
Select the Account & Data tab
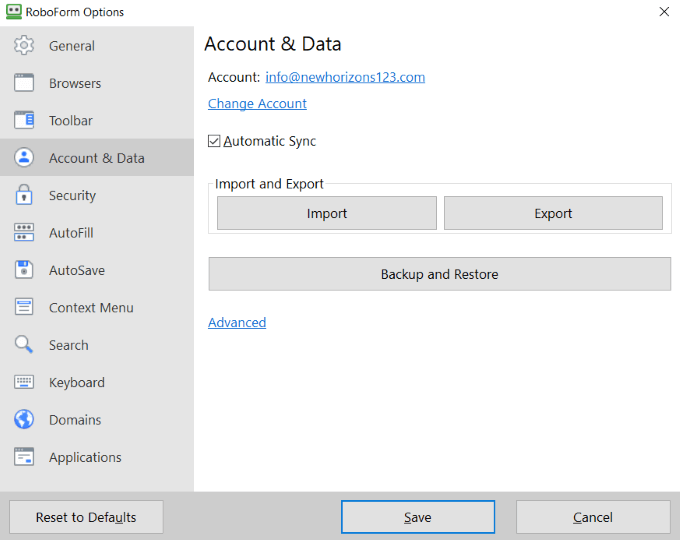[96, 158]
